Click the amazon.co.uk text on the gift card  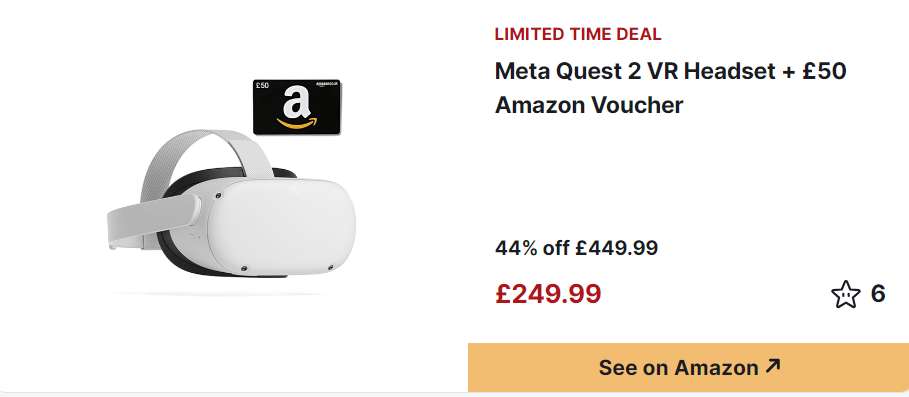(326, 85)
